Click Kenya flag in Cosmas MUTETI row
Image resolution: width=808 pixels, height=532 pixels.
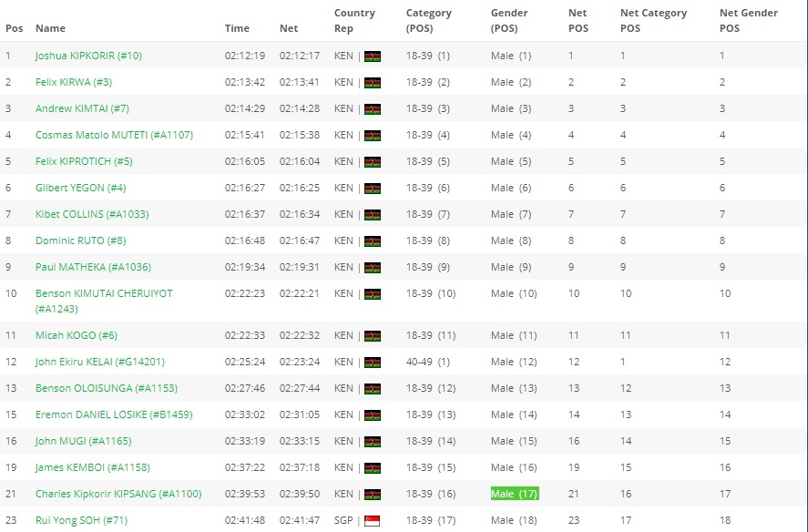[373, 136]
